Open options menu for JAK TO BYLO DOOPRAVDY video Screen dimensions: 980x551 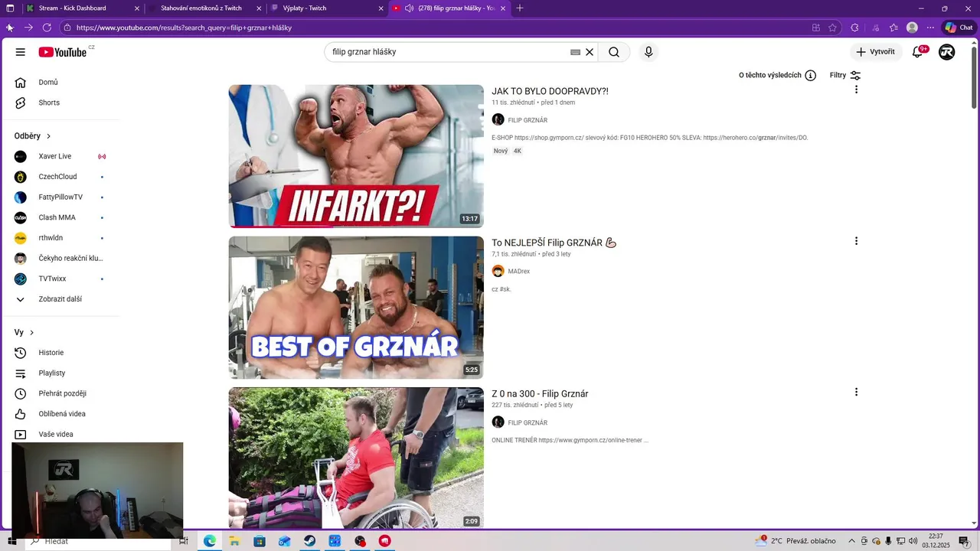click(x=856, y=90)
